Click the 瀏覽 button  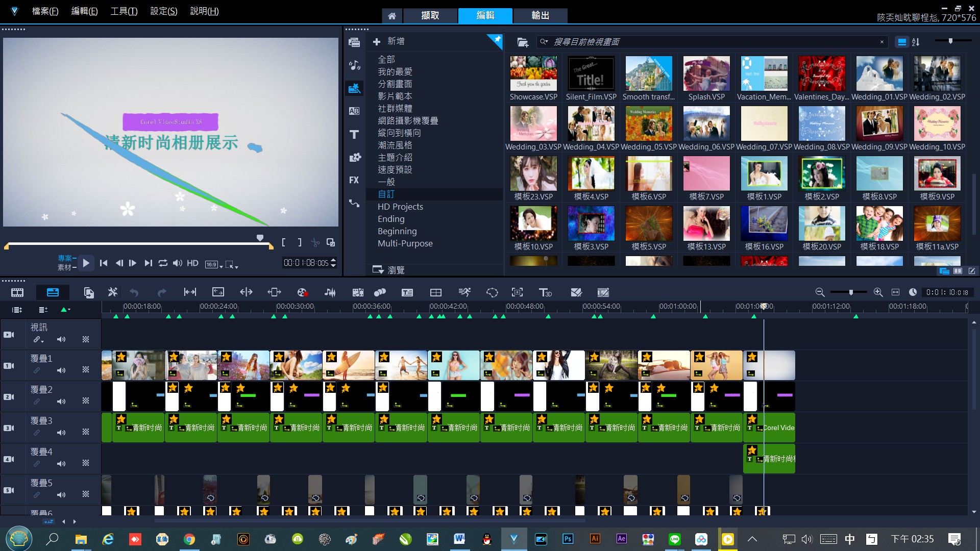pyautogui.click(x=388, y=270)
